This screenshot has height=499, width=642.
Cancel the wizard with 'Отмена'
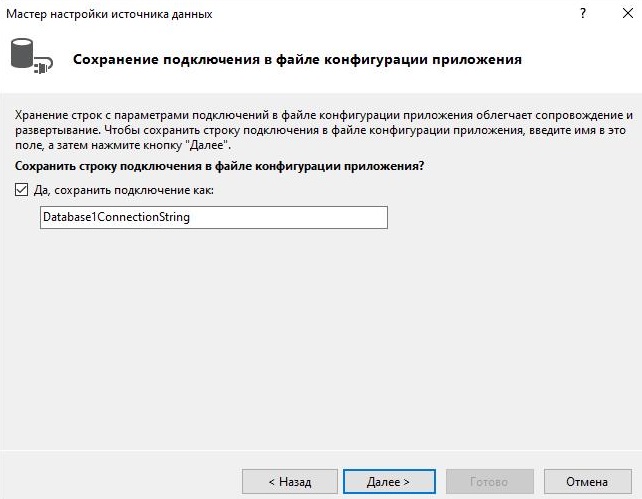(587, 481)
